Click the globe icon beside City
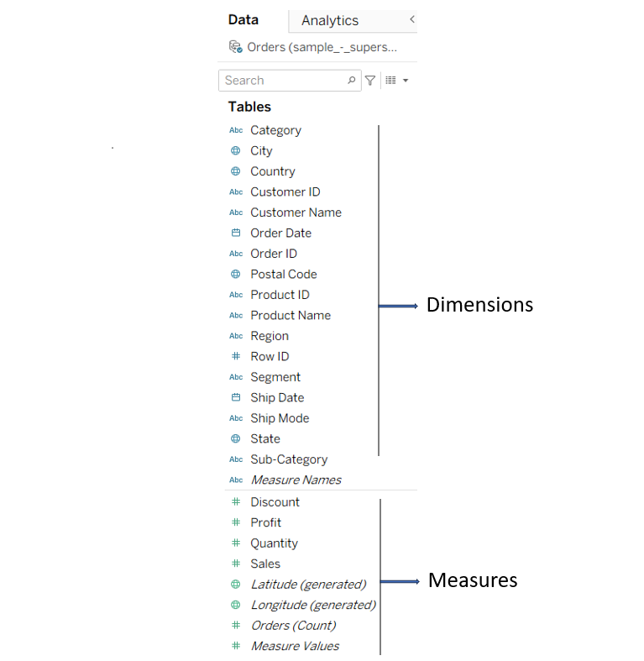 236,151
